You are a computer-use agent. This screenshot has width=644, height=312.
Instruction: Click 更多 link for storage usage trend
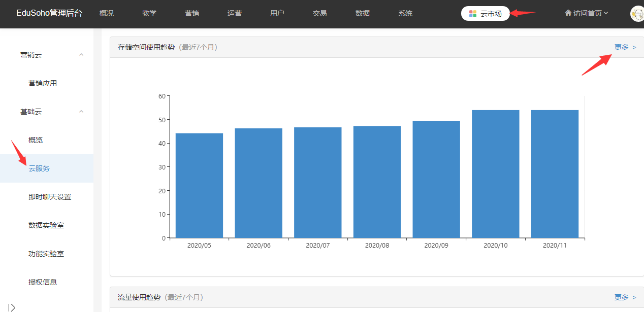click(x=625, y=47)
